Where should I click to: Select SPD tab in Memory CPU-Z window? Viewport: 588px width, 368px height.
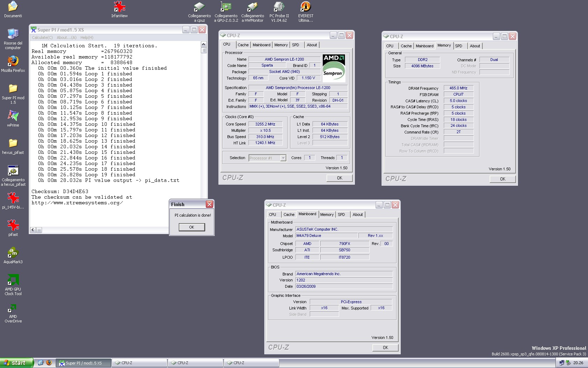point(459,46)
